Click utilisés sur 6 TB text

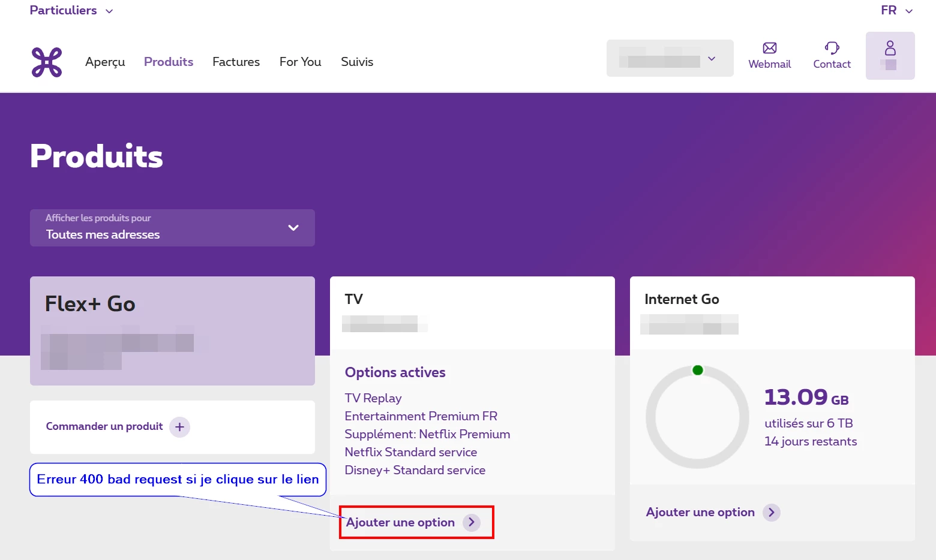point(809,423)
